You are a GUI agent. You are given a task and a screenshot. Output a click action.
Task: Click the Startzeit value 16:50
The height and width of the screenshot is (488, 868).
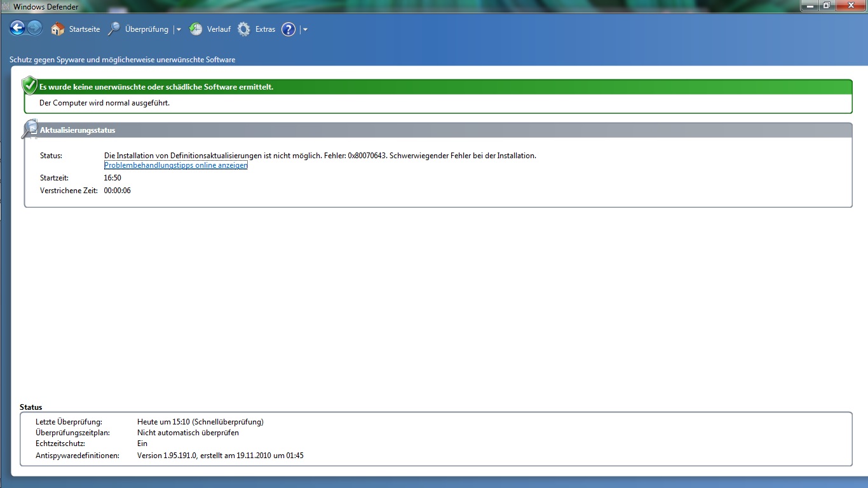(x=112, y=178)
